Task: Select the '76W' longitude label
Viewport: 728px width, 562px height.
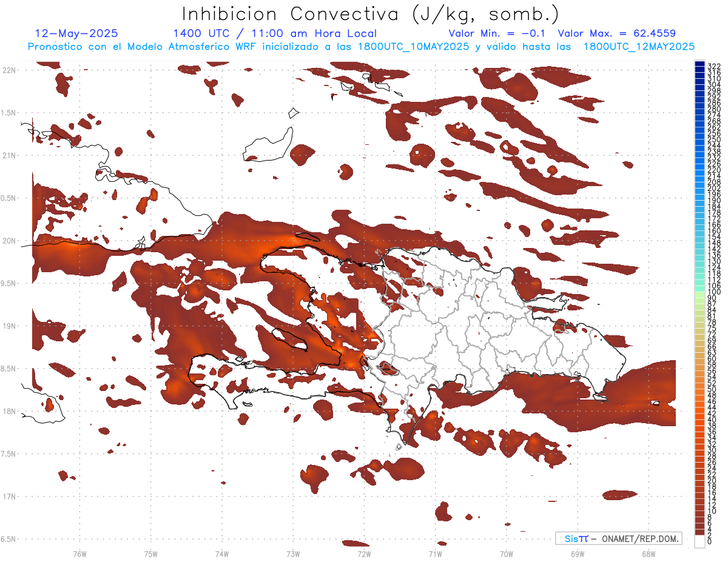Action: pyautogui.click(x=79, y=554)
